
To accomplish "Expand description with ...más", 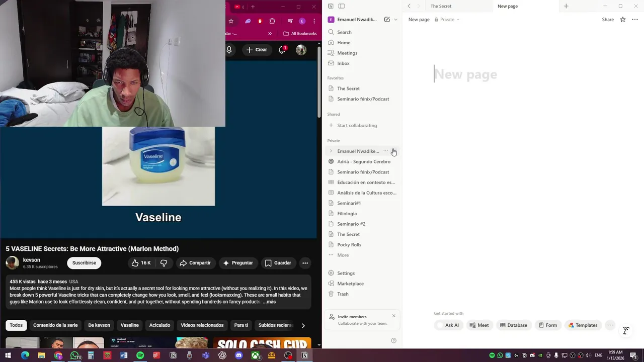I will (x=269, y=302).
